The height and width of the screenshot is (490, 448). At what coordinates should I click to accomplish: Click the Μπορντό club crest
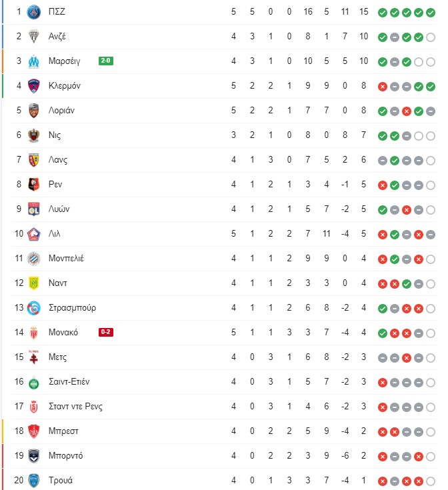[x=34, y=456]
